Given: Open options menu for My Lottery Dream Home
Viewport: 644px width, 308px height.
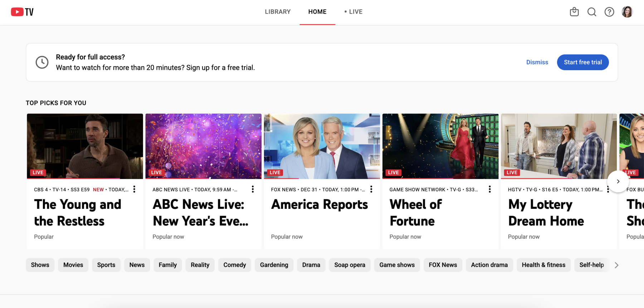Looking at the screenshot, I should click(x=608, y=189).
